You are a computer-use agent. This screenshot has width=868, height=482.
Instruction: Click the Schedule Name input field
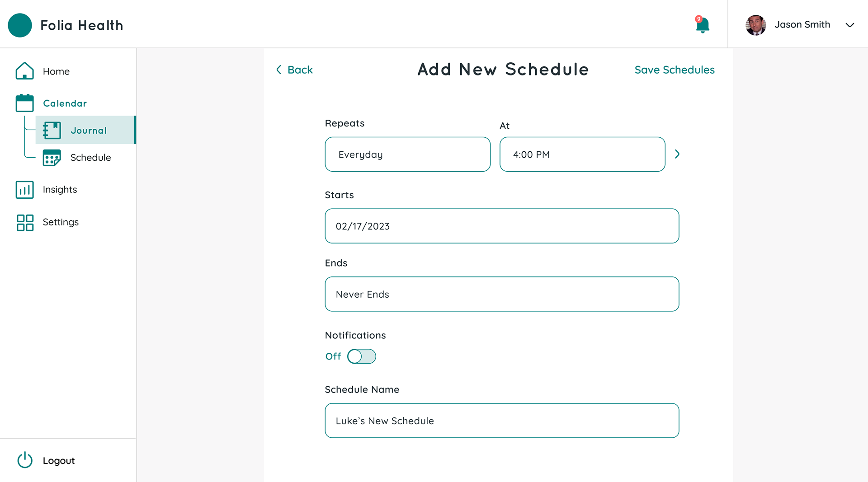tap(502, 421)
